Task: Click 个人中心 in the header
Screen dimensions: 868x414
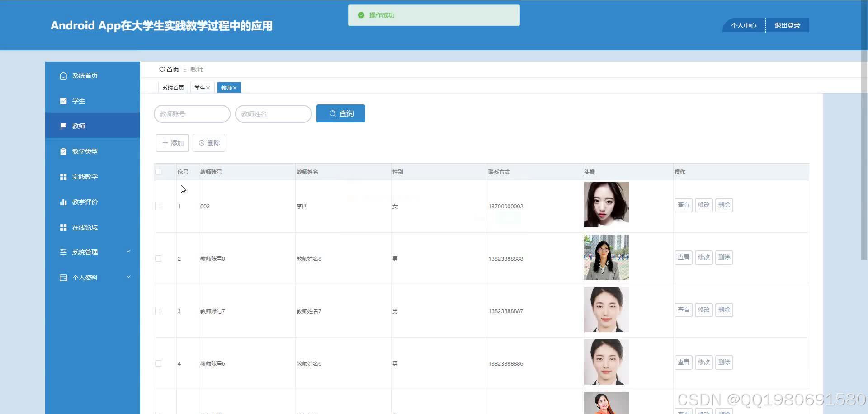Action: [x=744, y=25]
